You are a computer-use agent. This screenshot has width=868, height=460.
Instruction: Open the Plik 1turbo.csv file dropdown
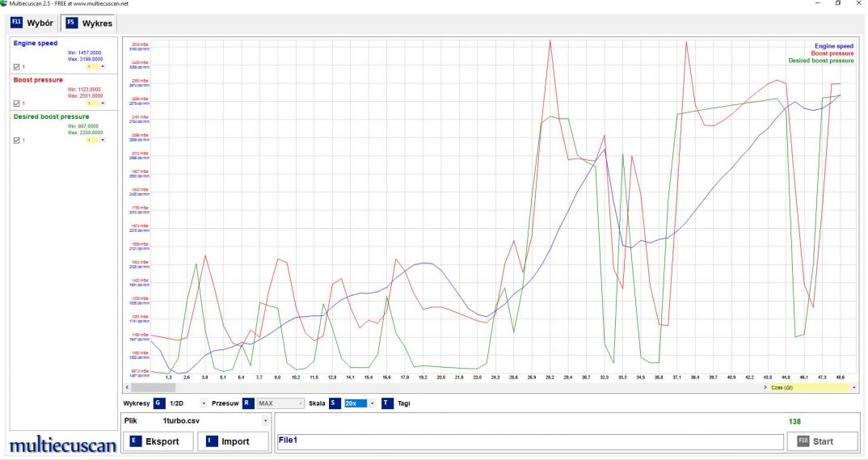(x=265, y=420)
